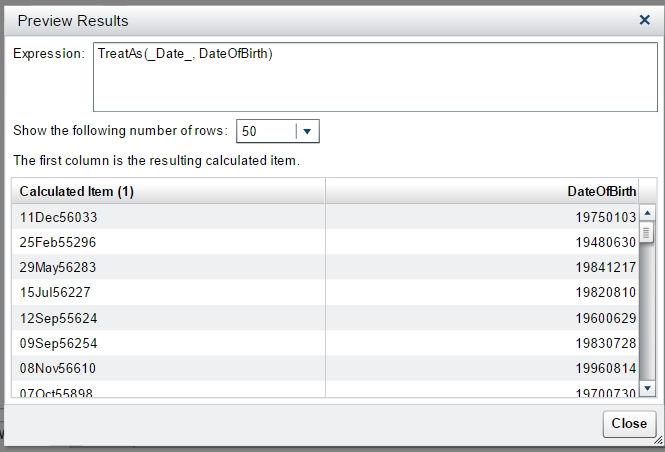The height and width of the screenshot is (452, 665).
Task: Click the scroll down arrow of results table
Action: click(x=647, y=388)
